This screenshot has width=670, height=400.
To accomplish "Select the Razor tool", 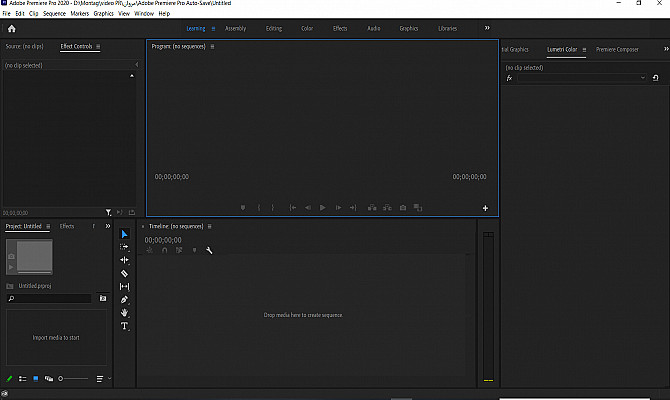I will tap(124, 274).
